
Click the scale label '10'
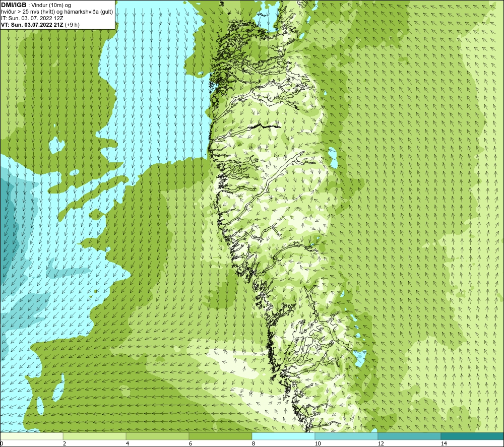point(318,443)
